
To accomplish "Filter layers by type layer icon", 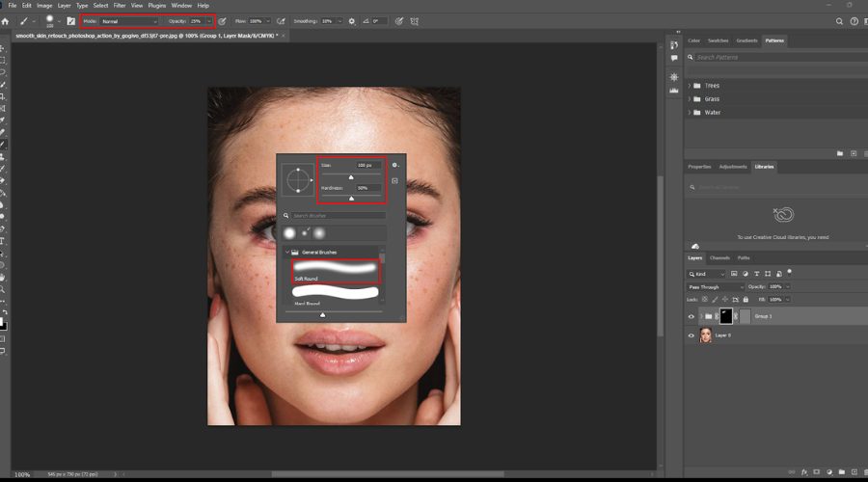I will tap(756, 274).
